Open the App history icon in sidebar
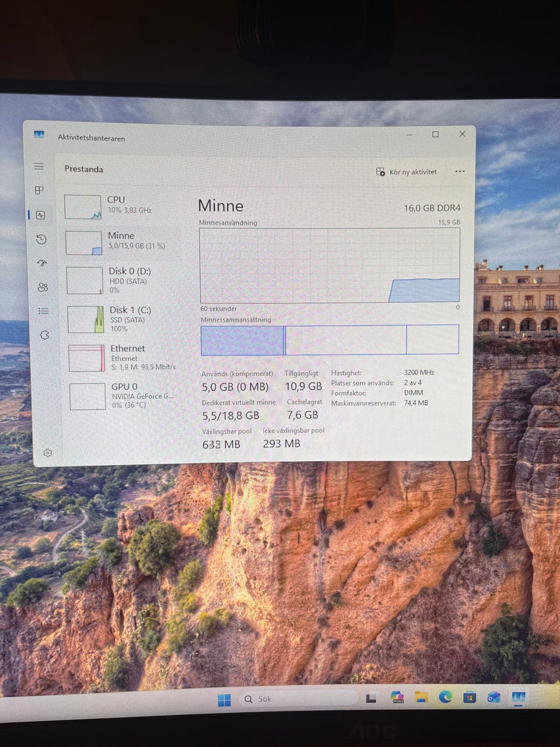 (41, 239)
